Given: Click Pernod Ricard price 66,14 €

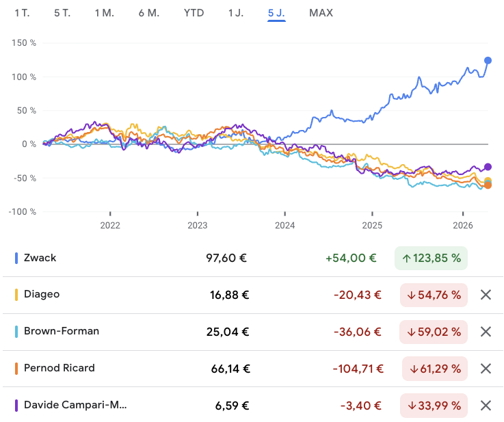Looking at the screenshot, I should coord(230,369).
